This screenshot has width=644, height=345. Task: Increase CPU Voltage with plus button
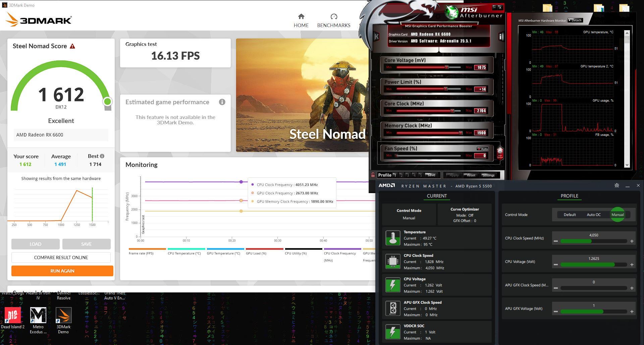pyautogui.click(x=632, y=265)
